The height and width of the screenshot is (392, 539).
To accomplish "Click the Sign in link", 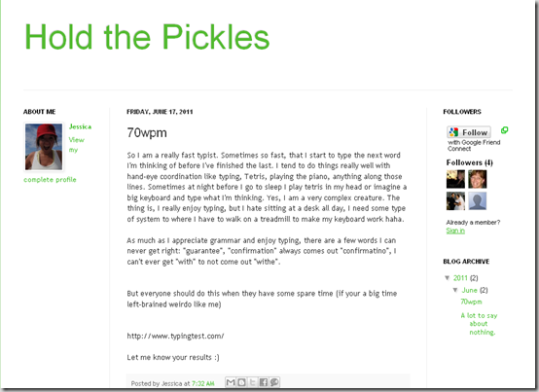I will tap(455, 231).
